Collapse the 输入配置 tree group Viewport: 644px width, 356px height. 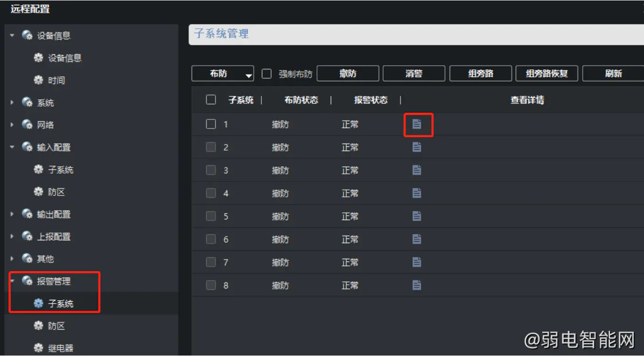tap(12, 147)
